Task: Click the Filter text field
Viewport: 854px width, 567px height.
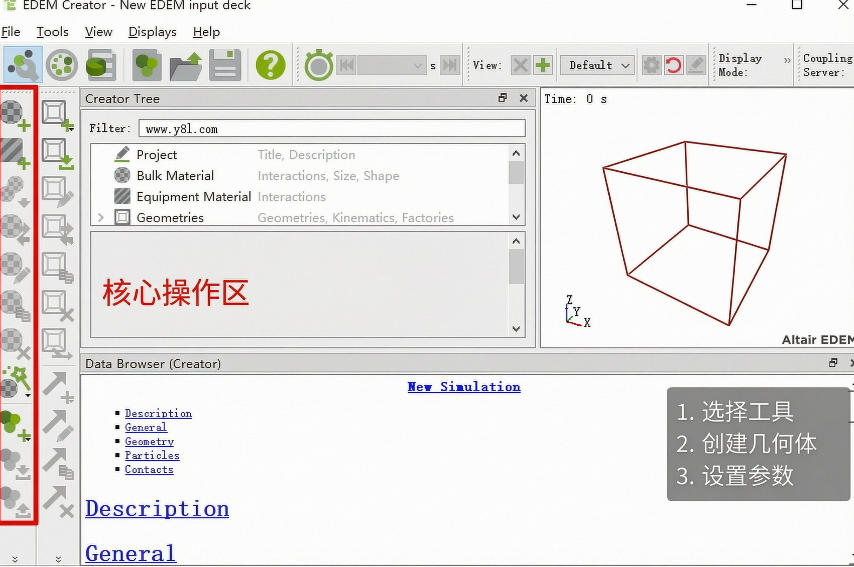Action: pos(332,129)
